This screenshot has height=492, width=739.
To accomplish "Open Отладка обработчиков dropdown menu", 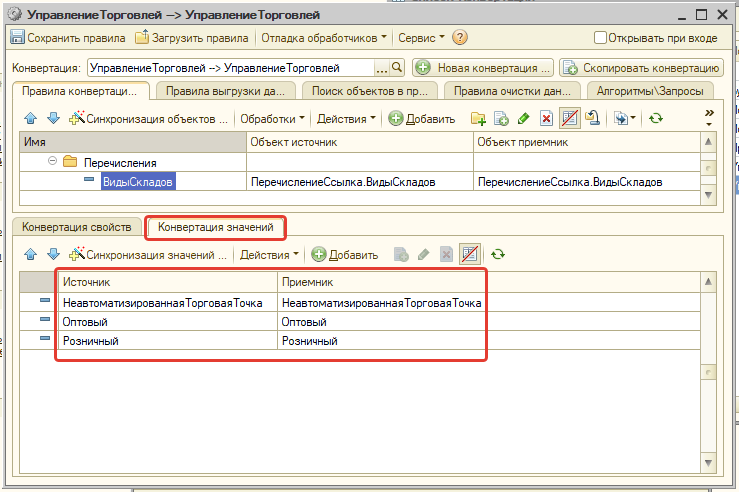I will pyautogui.click(x=323, y=38).
